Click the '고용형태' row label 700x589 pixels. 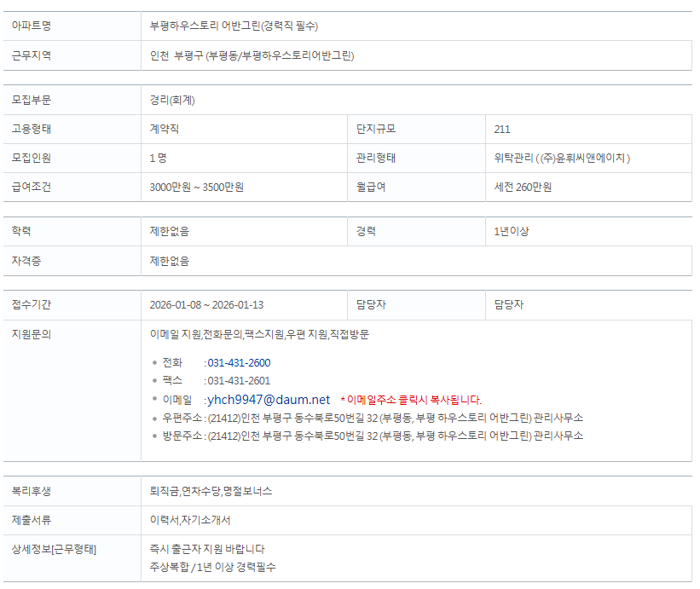point(32,129)
